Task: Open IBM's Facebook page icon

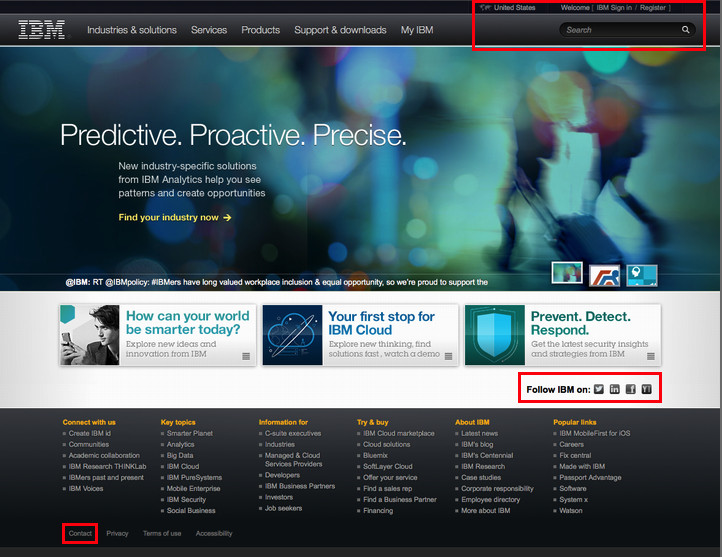Action: 630,389
